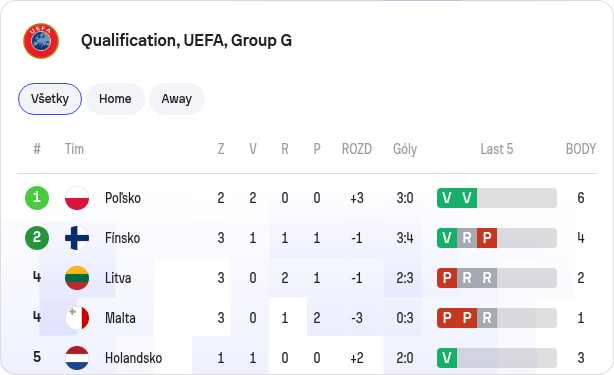Switch to the Away standings tab
Viewport: 614px width, 375px height.
[x=177, y=99]
